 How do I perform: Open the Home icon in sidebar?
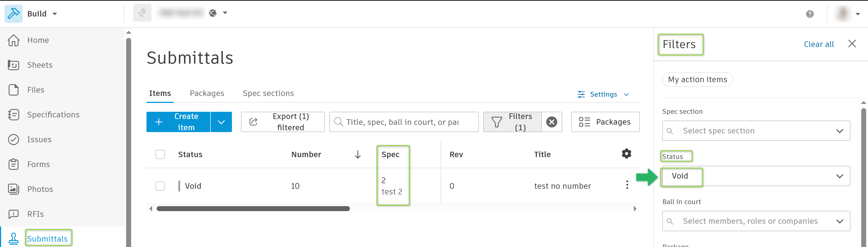click(x=14, y=40)
